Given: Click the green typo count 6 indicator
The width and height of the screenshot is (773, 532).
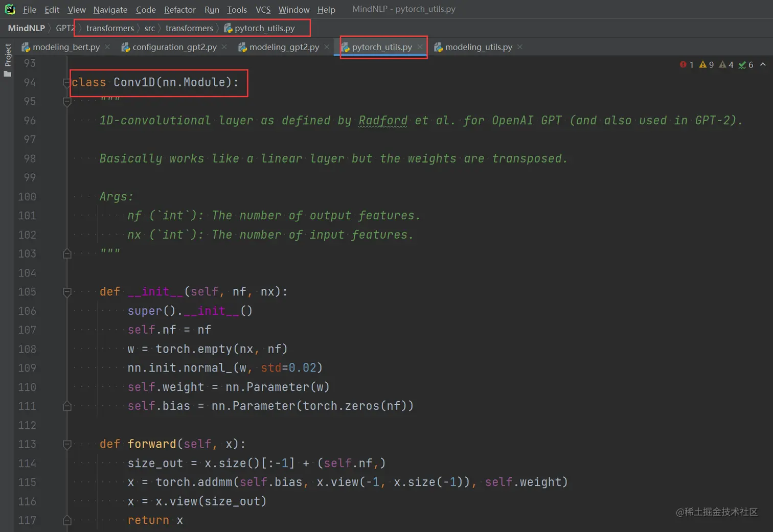Looking at the screenshot, I should pos(746,65).
